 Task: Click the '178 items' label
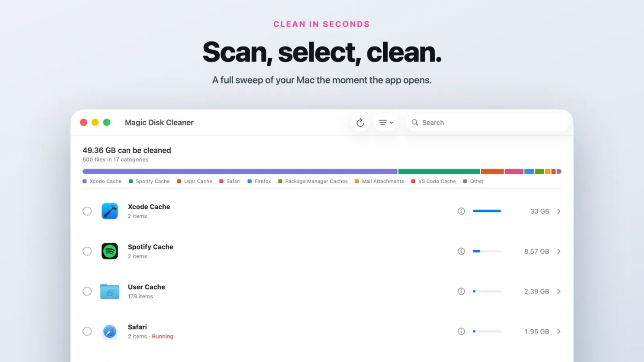point(140,296)
